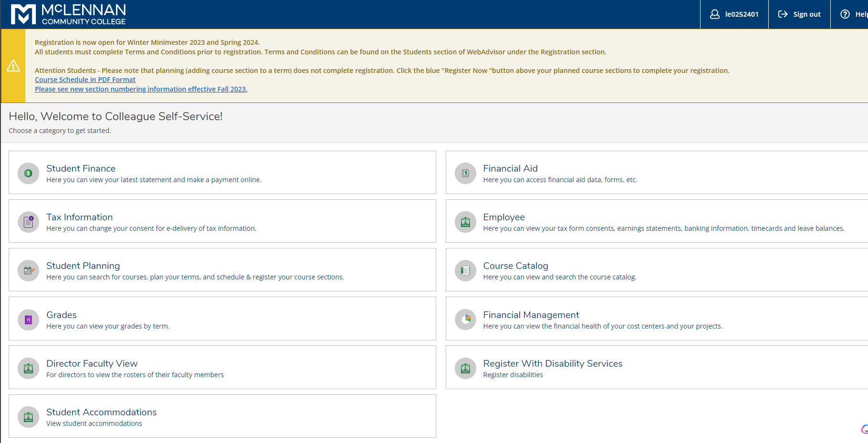Click the Financial Management pie chart icon
The height and width of the screenshot is (443, 868).
pyautogui.click(x=465, y=319)
